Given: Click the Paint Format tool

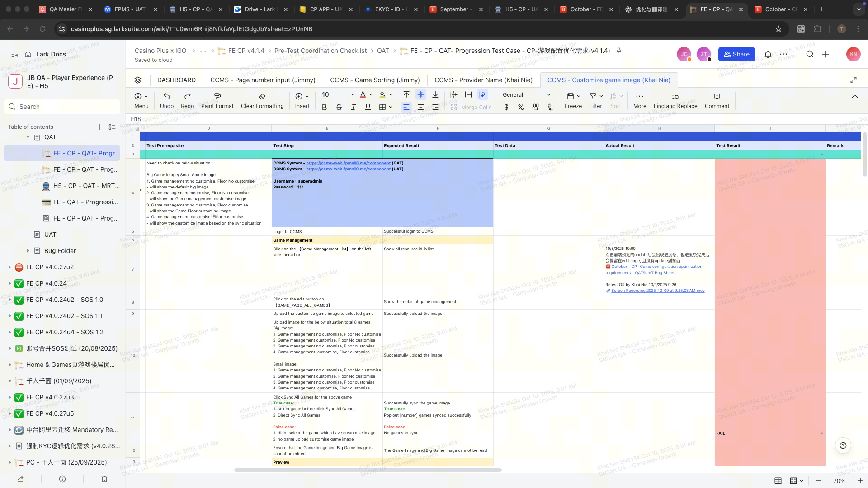Looking at the screenshot, I should coord(217,100).
